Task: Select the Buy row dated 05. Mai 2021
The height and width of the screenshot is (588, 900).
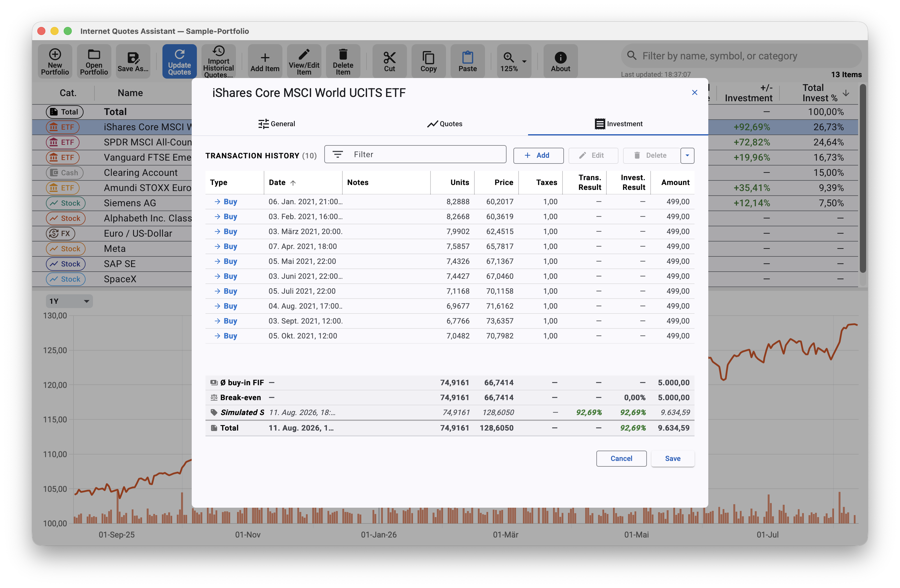Action: click(x=450, y=262)
